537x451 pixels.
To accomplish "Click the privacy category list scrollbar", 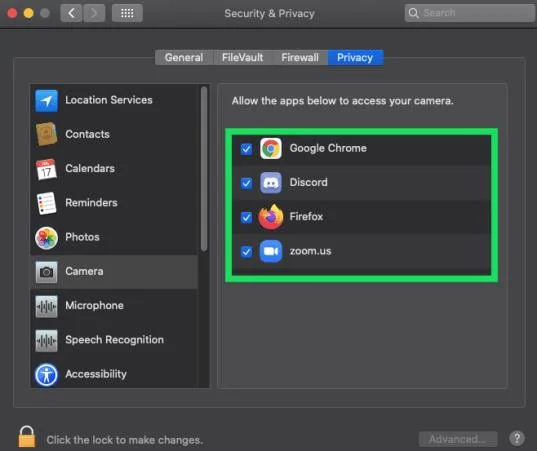I will tap(204, 169).
